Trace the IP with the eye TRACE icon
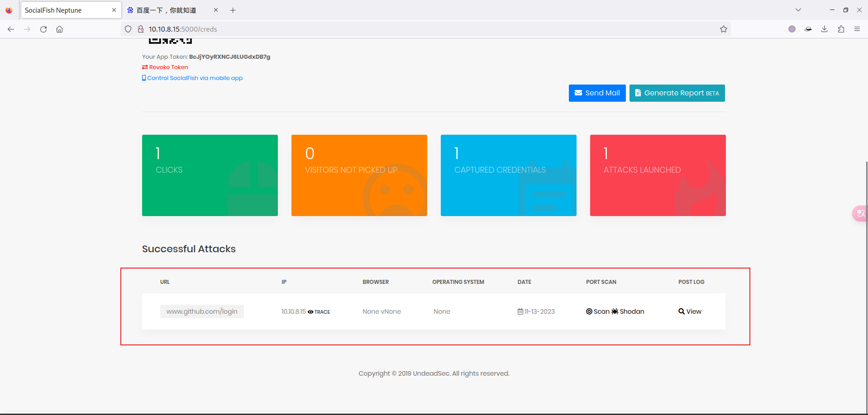868x415 pixels. [x=319, y=312]
